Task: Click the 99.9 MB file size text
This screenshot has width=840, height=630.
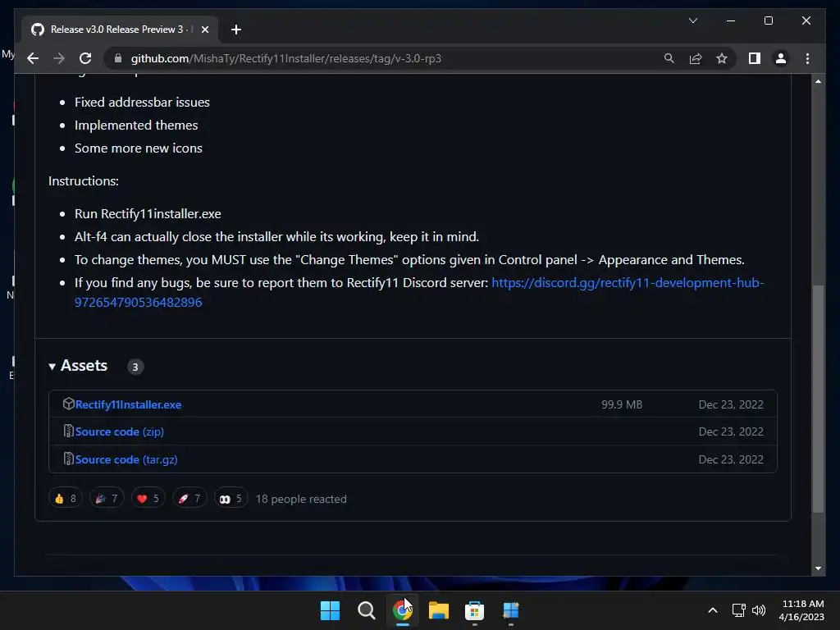Action: pos(622,404)
